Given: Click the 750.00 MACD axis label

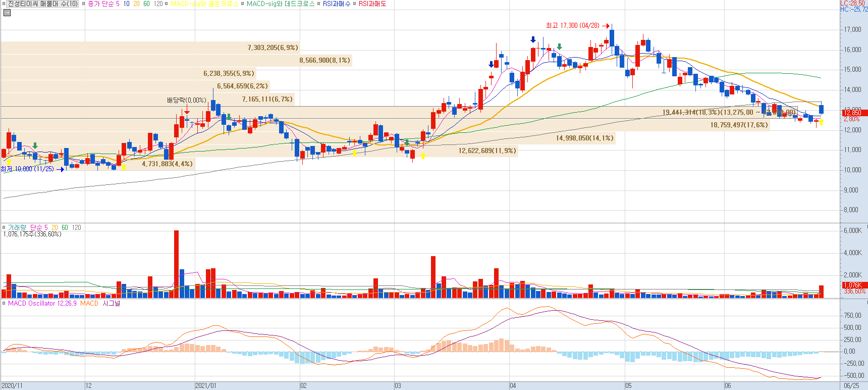Looking at the screenshot, I should pos(853,315).
